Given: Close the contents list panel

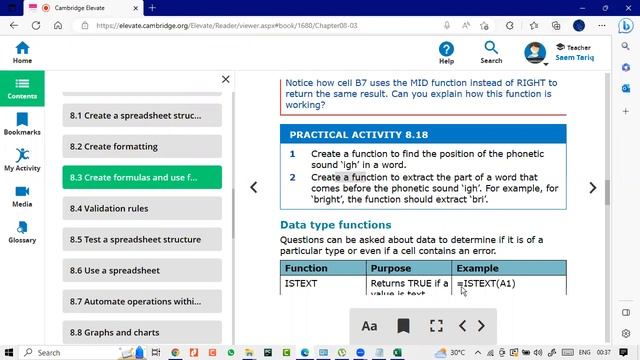Looking at the screenshot, I should [226, 79].
